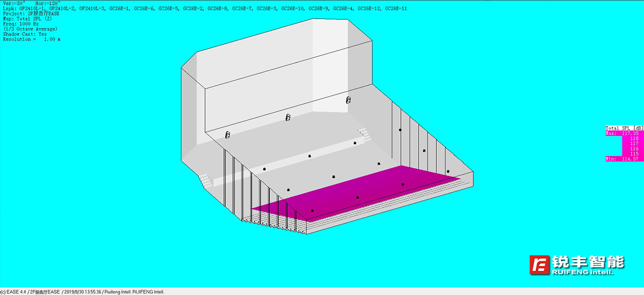This screenshot has height=295, width=644.
Task: Click the Freq: 1000 Hz label
Action: pyautogui.click(x=23, y=24)
